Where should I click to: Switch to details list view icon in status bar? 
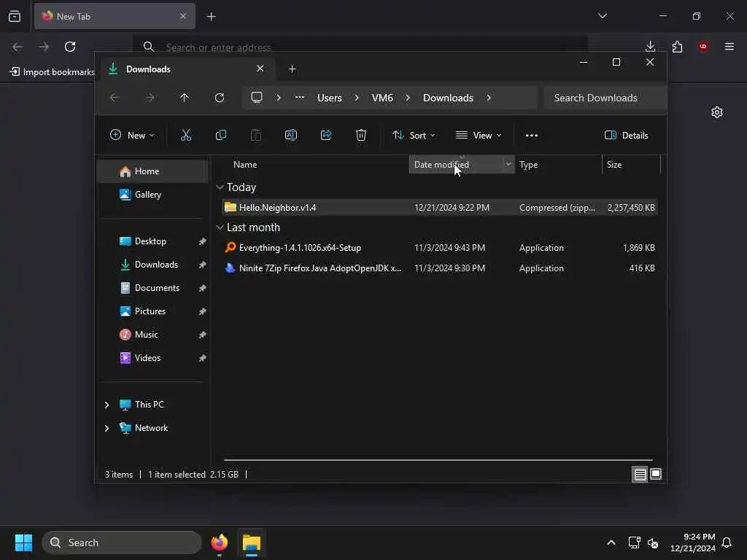point(640,474)
